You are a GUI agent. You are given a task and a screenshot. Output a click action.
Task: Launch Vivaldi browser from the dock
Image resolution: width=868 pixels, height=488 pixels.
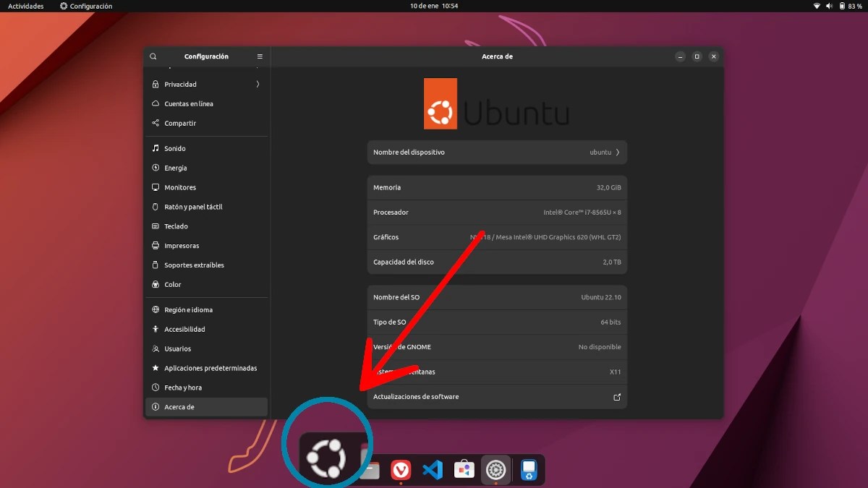coord(401,469)
